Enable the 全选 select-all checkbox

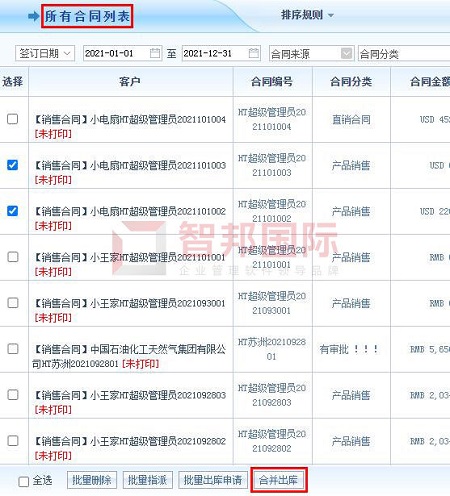pyautogui.click(x=24, y=482)
